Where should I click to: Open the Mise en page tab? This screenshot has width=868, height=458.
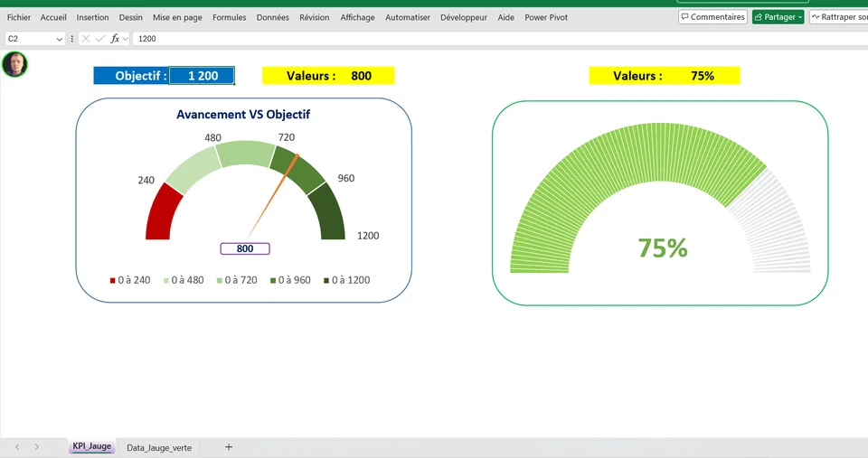click(177, 17)
